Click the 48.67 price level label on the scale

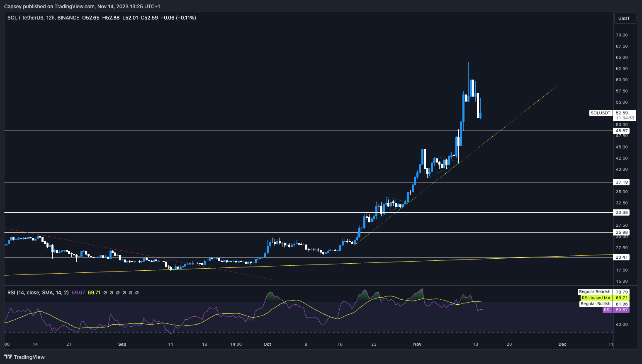click(x=621, y=131)
